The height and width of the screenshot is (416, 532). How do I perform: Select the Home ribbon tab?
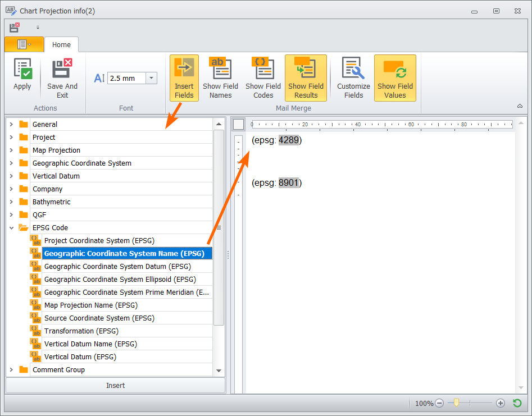(61, 45)
